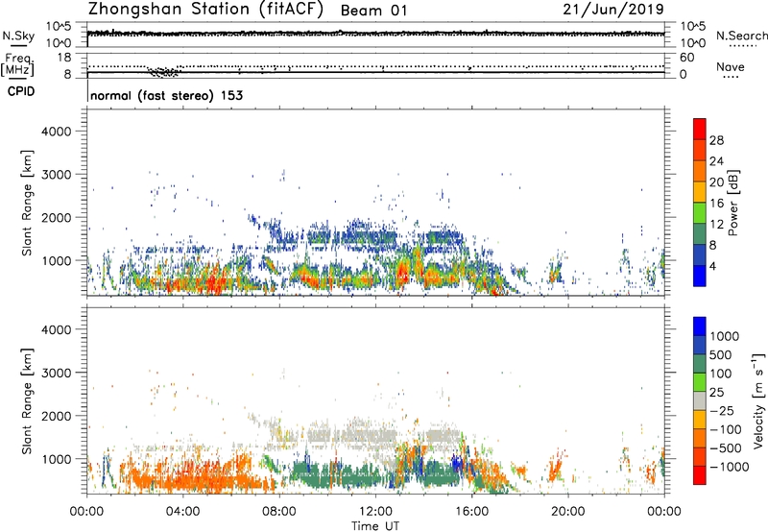Click the 'Power [dB]' colorbar label

[x=733, y=203]
